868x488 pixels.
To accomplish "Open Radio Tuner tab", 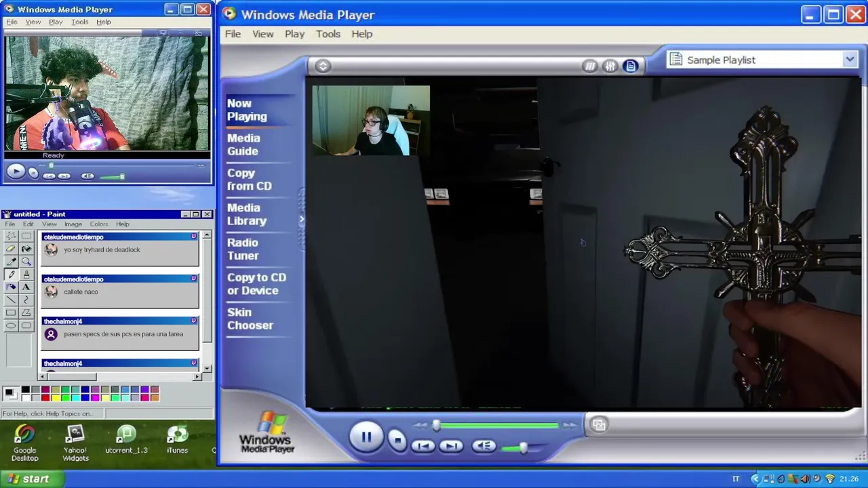I will click(243, 249).
